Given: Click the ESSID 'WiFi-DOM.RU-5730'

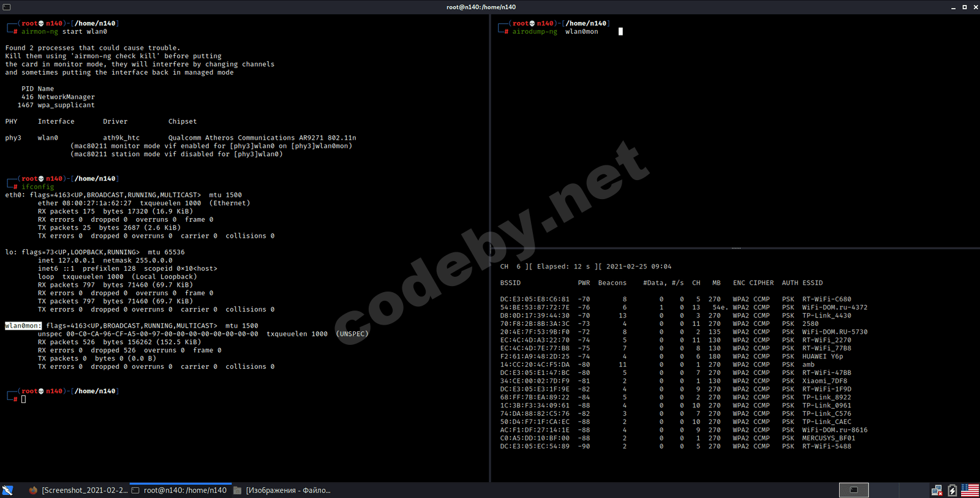Looking at the screenshot, I should (835, 332).
